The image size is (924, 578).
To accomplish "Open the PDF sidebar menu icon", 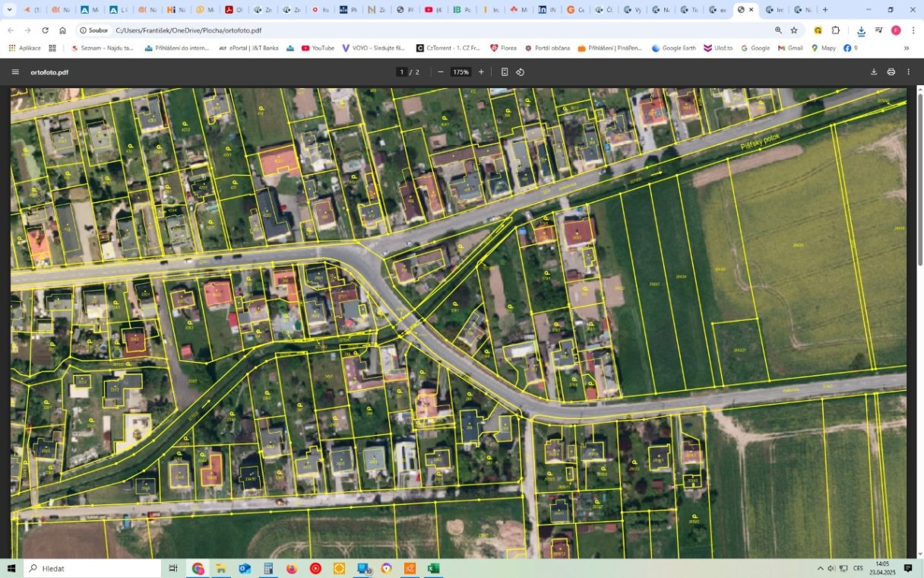I will click(x=15, y=72).
